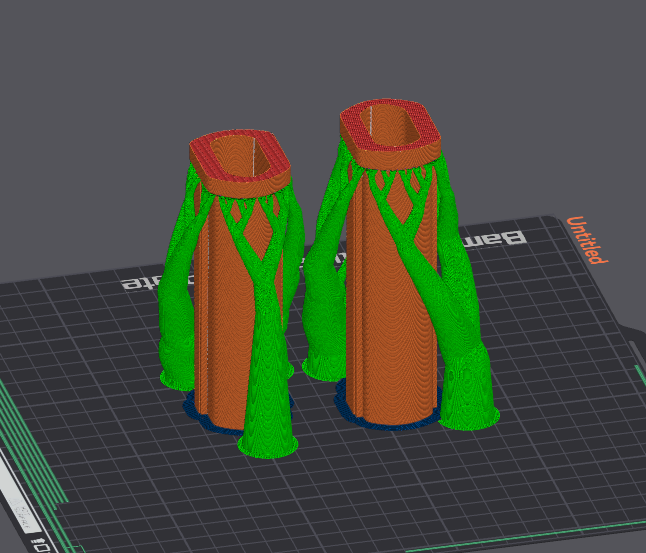Click the orange Untitled plate name label
The width and height of the screenshot is (646, 553).
(587, 240)
